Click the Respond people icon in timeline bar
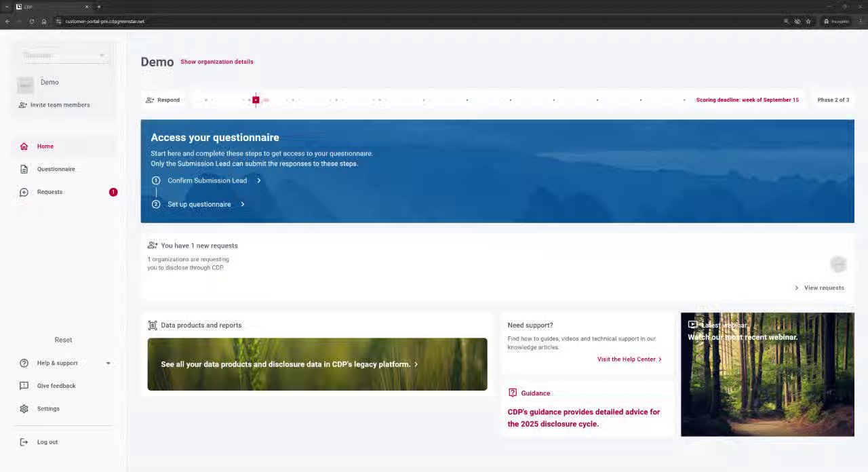This screenshot has height=472, width=868. click(150, 100)
